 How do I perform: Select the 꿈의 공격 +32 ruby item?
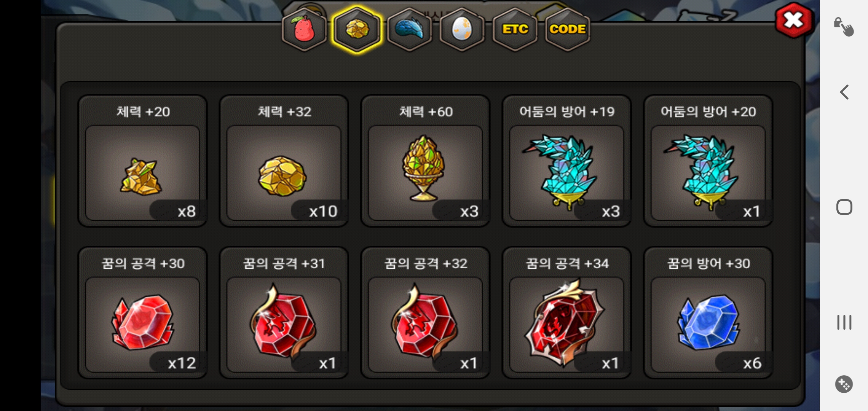click(425, 312)
